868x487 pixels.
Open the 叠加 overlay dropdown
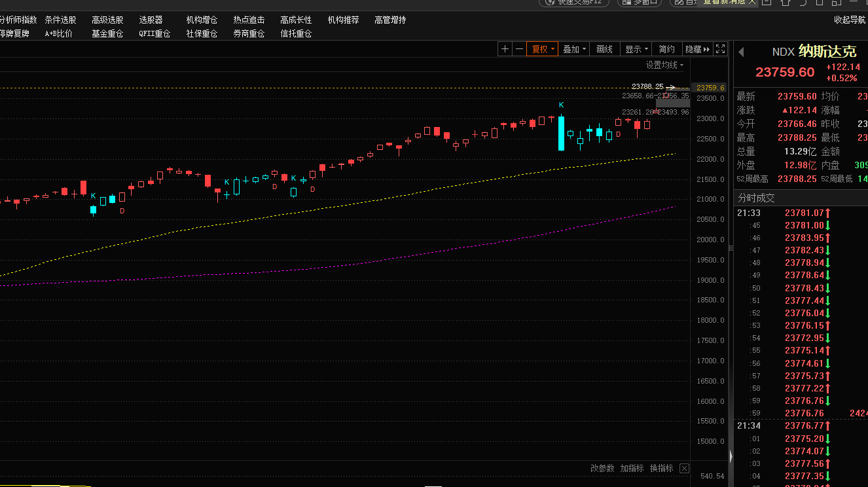click(x=574, y=49)
